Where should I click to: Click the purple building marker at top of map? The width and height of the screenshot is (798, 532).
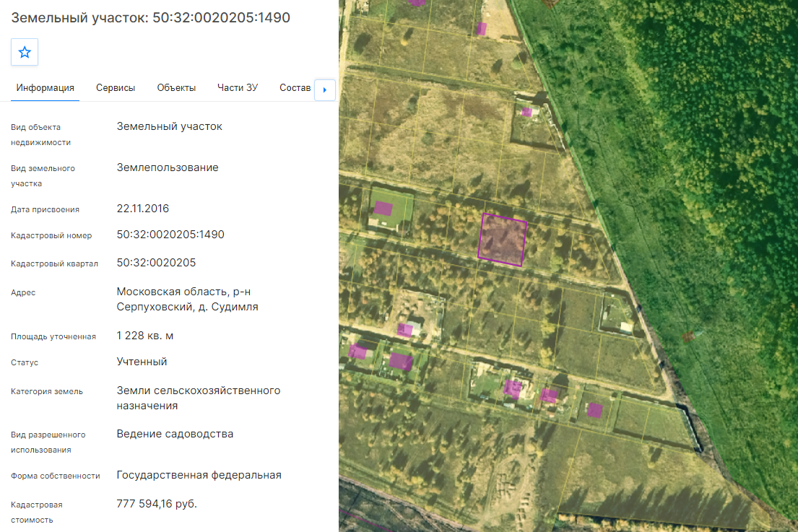[x=481, y=28]
